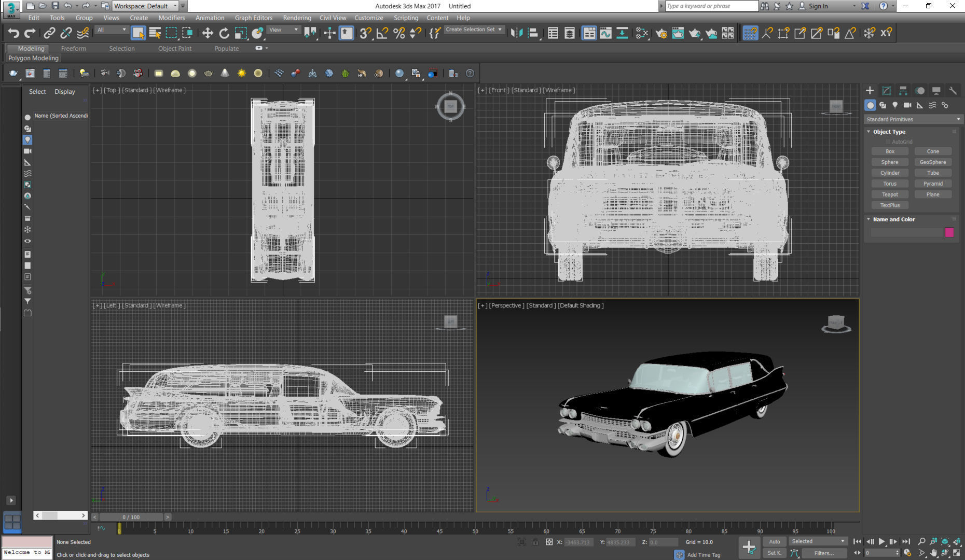Switch to the Object Paint ribbon tab
The image size is (965, 560).
175,48
